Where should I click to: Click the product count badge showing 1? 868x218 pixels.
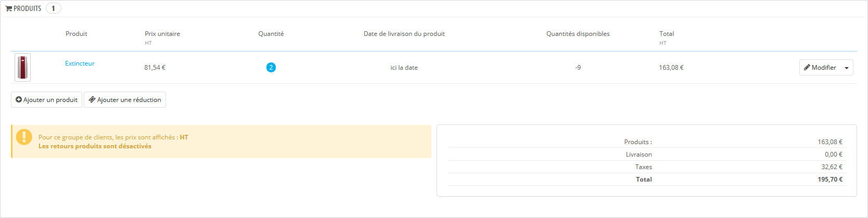53,8
